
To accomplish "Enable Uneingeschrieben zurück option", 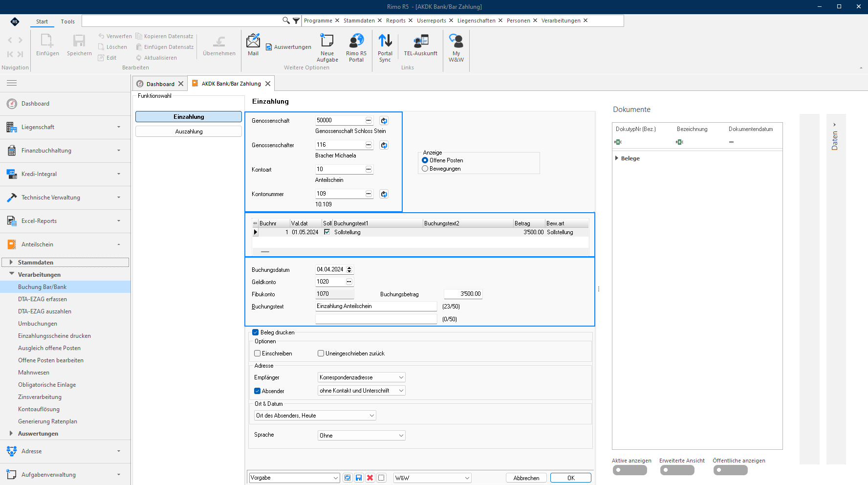I will click(x=321, y=353).
